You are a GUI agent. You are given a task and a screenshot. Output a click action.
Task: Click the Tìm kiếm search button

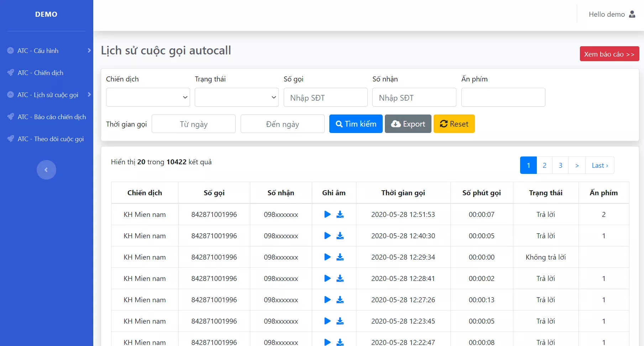(x=356, y=124)
